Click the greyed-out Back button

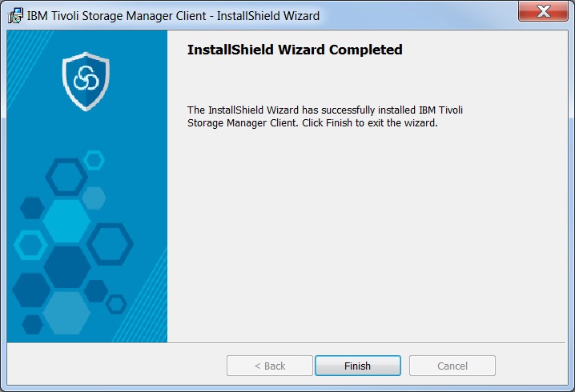270,366
